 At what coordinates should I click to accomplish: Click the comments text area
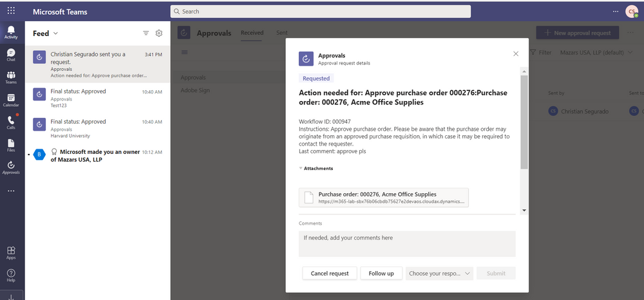[x=407, y=244]
